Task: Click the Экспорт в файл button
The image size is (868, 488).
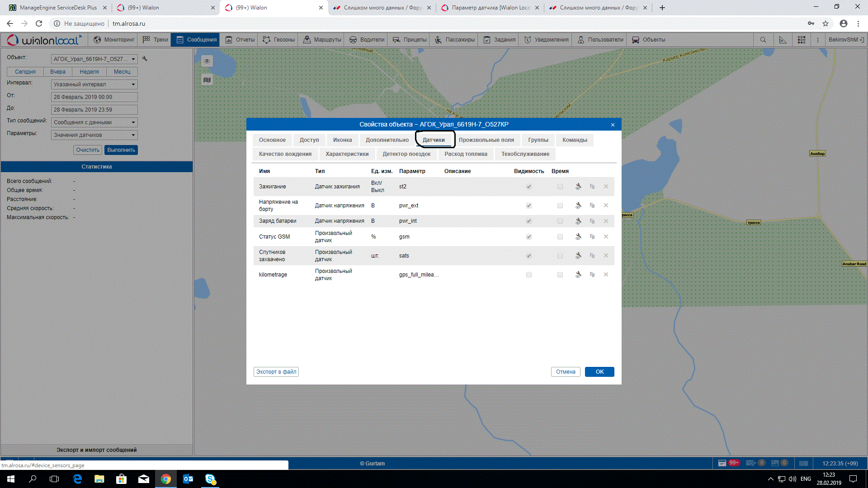Action: [x=276, y=372]
